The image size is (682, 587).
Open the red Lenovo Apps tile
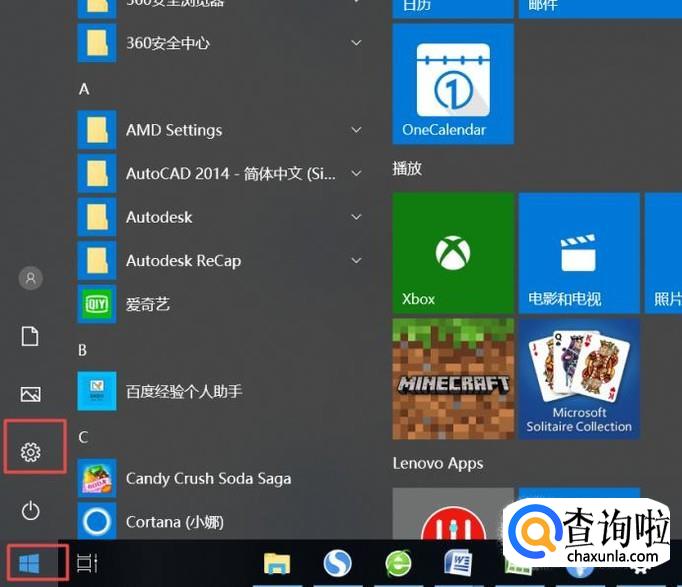tap(453, 514)
